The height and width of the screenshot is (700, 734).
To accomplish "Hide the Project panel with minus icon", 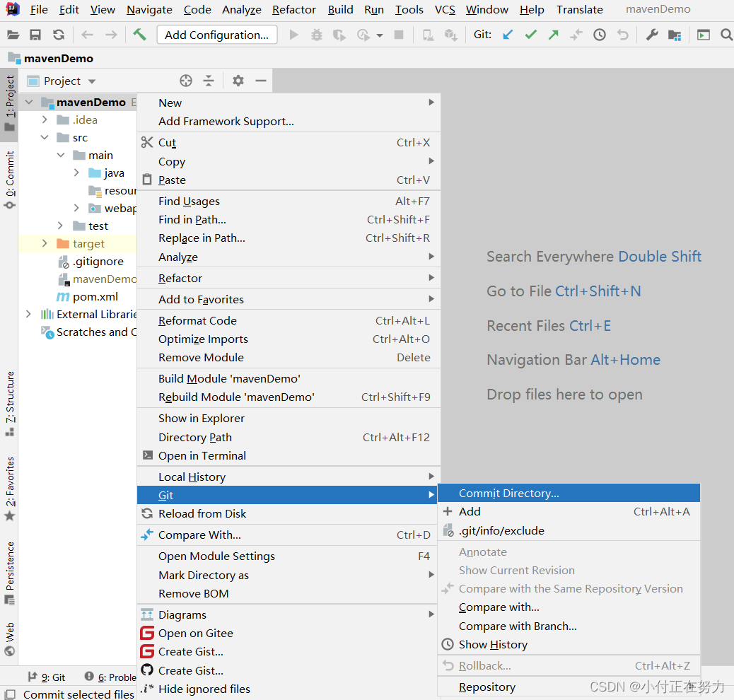I will [261, 81].
